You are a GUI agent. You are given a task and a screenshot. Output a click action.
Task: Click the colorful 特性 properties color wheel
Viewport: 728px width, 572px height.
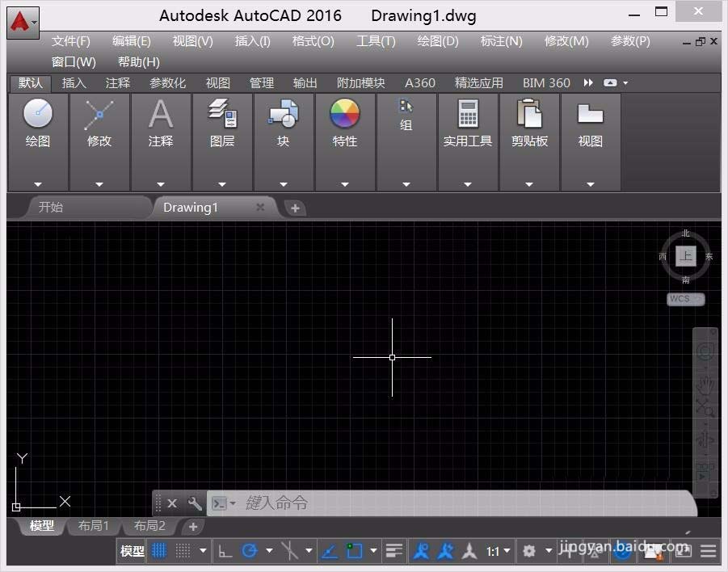coord(345,114)
